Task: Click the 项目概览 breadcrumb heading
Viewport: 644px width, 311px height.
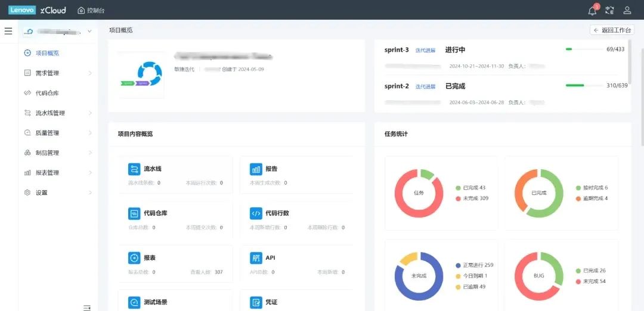Action: (x=120, y=30)
